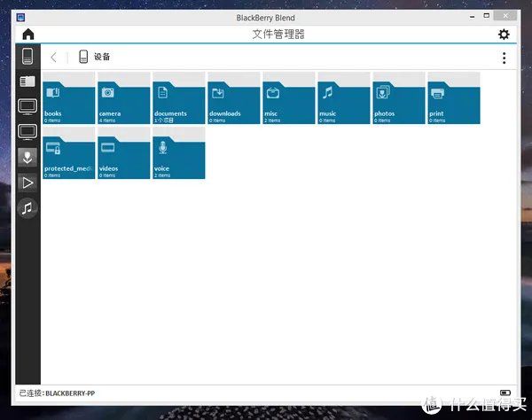Open the voice folder

click(178, 153)
